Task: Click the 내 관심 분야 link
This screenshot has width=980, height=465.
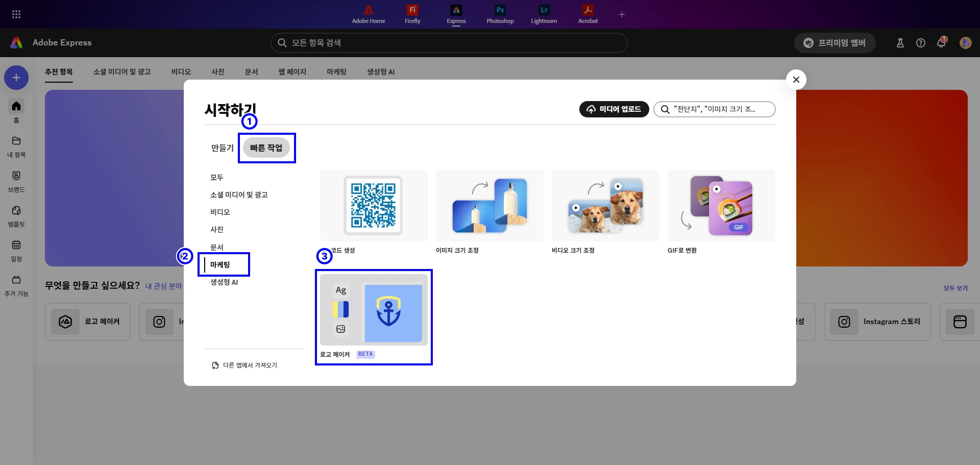Action: pyautogui.click(x=163, y=286)
